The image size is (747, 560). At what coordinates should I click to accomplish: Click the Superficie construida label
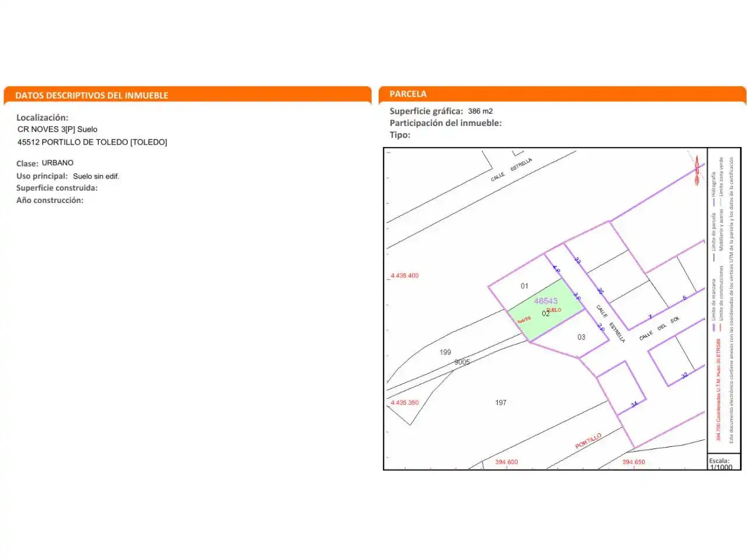pos(57,188)
